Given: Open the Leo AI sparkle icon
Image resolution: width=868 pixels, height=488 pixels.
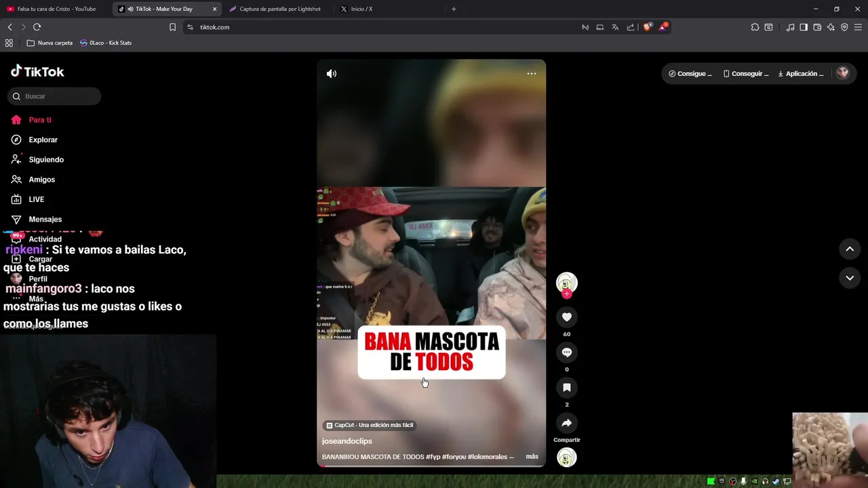Looking at the screenshot, I should (831, 27).
